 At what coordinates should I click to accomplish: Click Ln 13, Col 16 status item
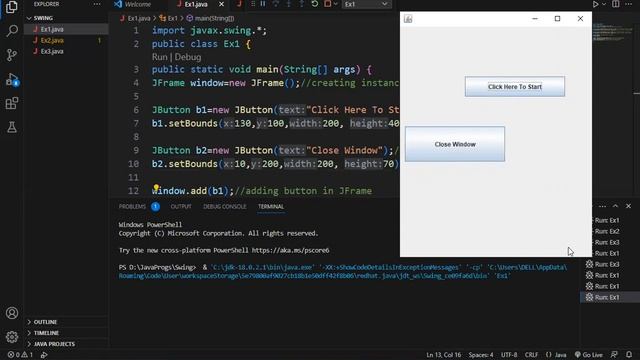tap(444, 355)
